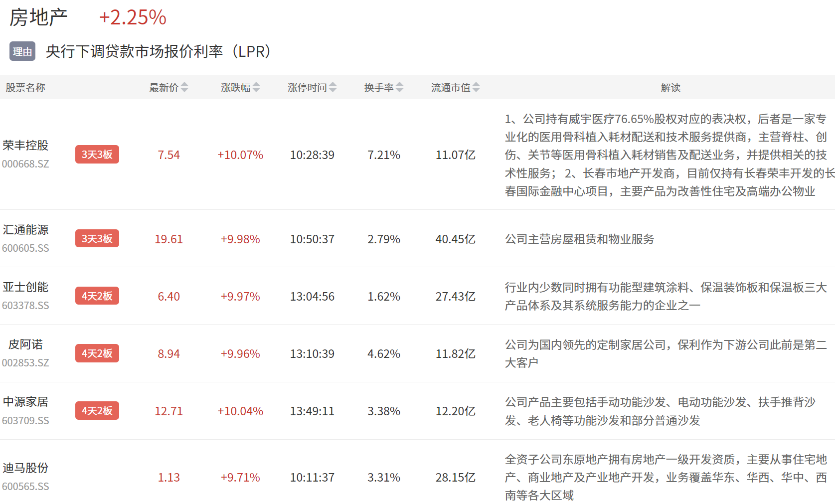Click the 股票名称 column header
This screenshot has height=504, width=835.
[x=25, y=88]
